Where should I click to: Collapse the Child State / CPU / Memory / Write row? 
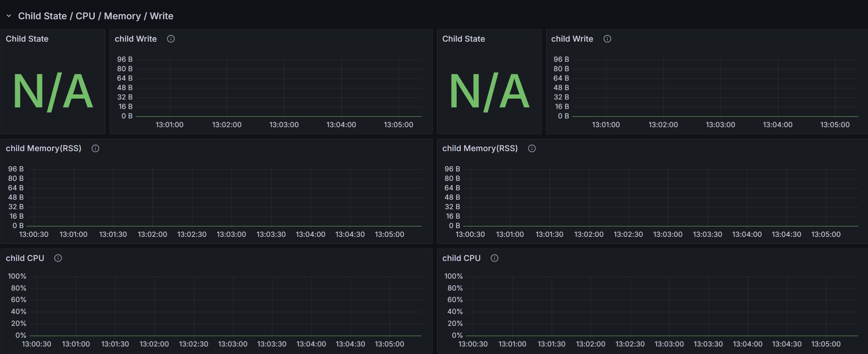point(9,16)
